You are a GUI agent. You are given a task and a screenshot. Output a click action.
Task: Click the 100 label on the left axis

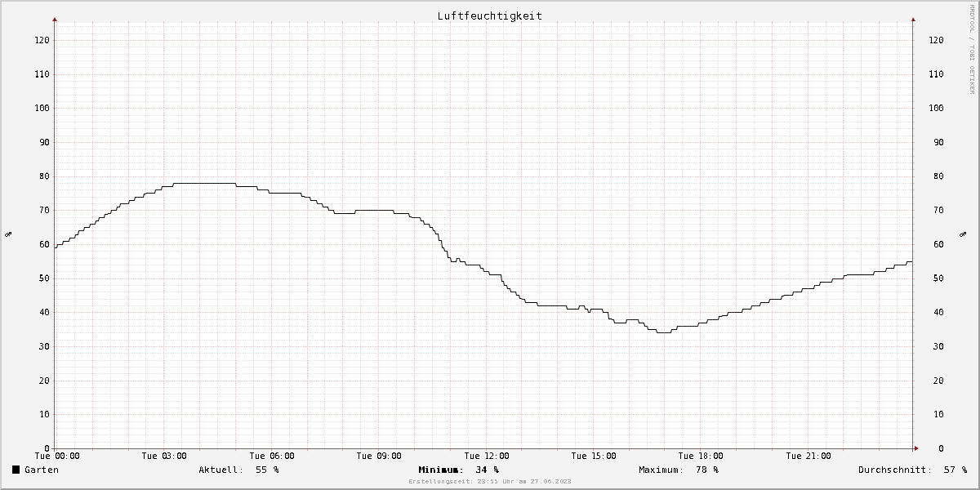click(41, 108)
